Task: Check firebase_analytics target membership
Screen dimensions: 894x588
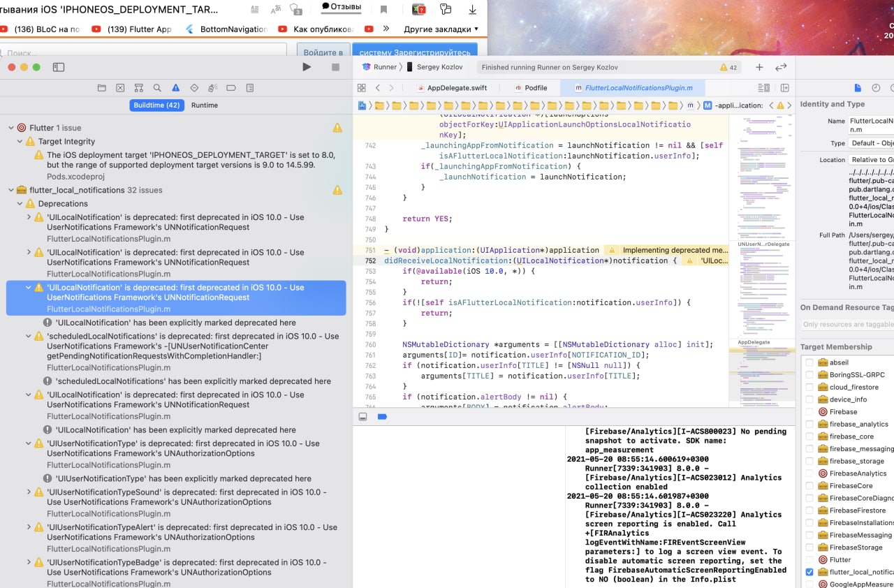Action: pyautogui.click(x=809, y=424)
